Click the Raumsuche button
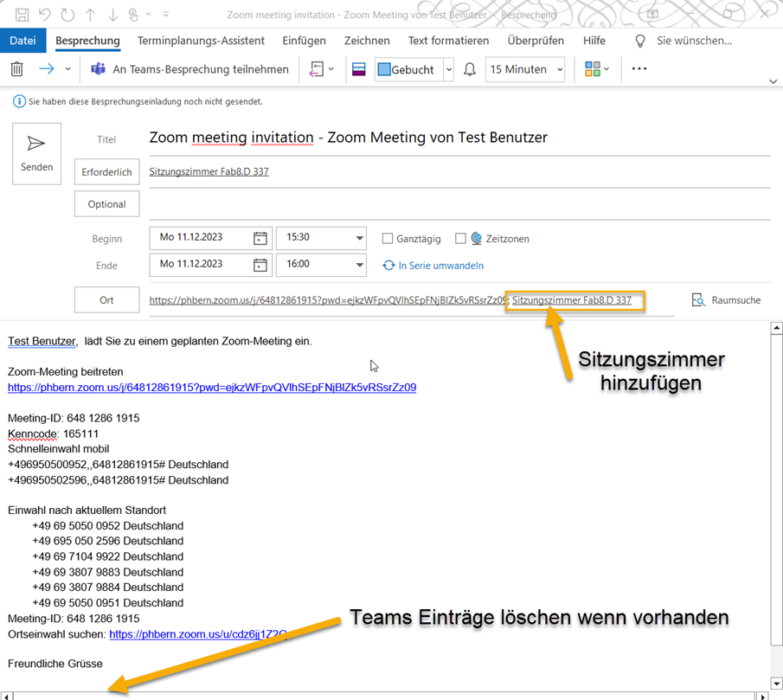This screenshot has width=783, height=700. (x=726, y=300)
